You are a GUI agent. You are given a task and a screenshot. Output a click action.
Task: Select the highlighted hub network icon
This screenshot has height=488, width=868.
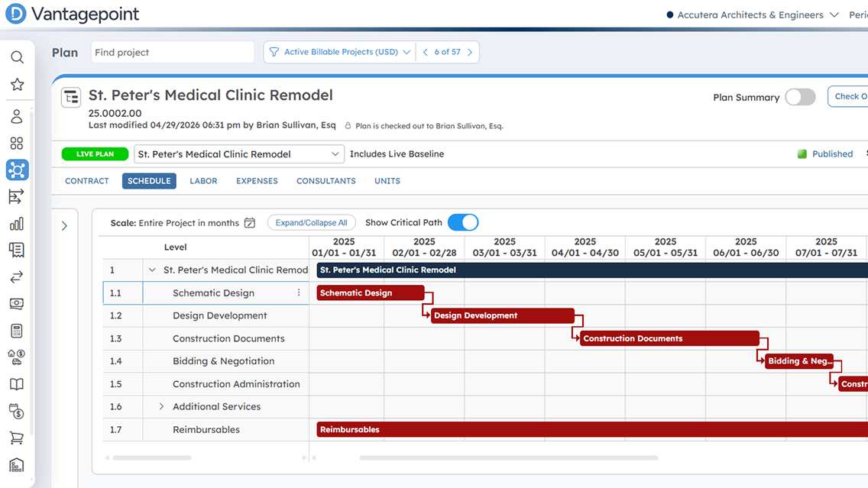point(17,170)
